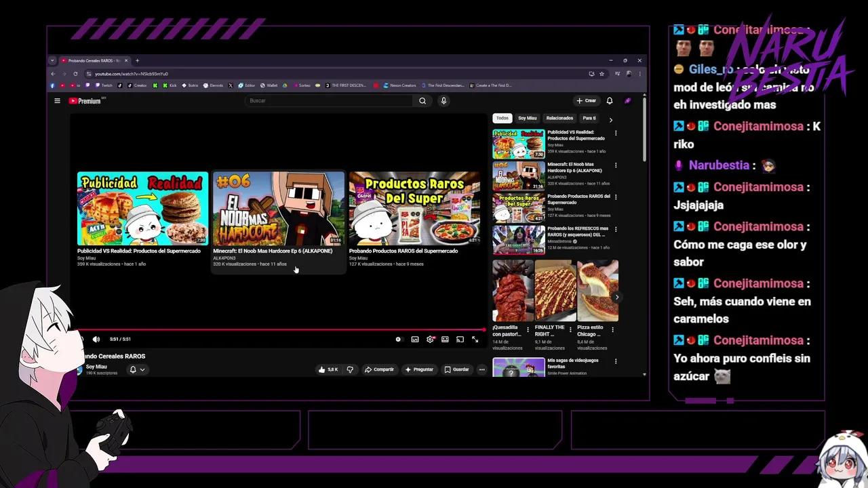Screen dimensions: 868x488
Task: Dislike the video
Action: [350, 369]
